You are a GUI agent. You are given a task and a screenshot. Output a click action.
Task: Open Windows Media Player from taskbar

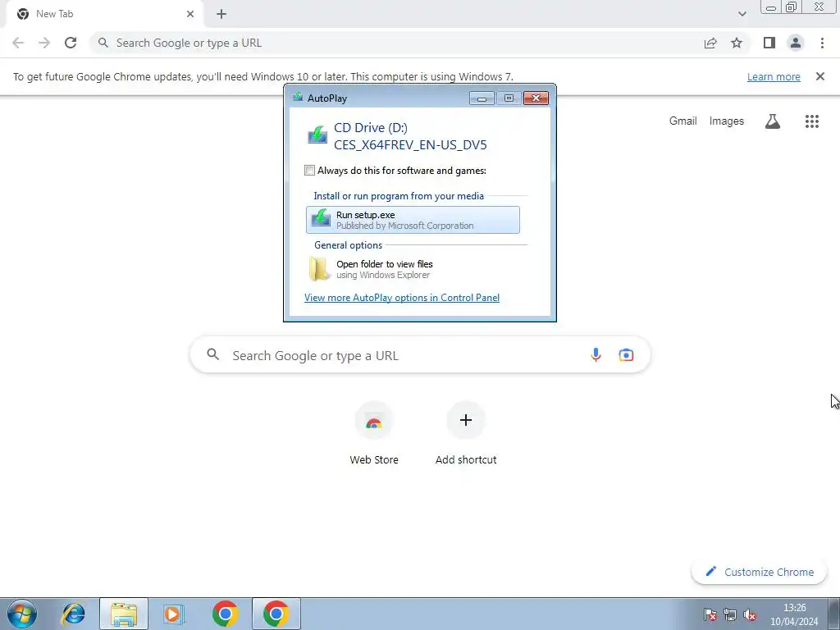coord(173,614)
